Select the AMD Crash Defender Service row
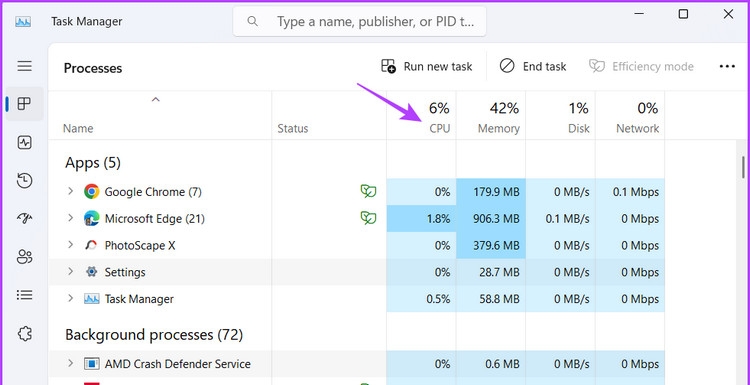This screenshot has width=750, height=385. point(356,364)
